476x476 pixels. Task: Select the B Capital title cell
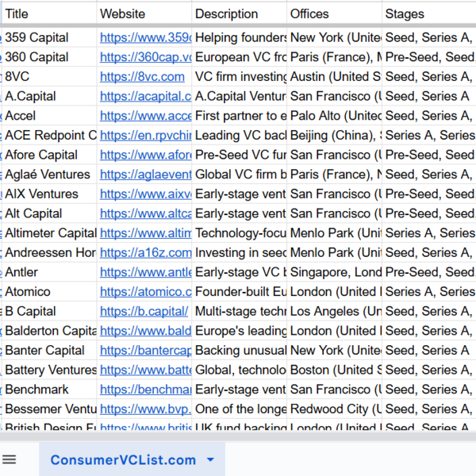click(x=49, y=311)
